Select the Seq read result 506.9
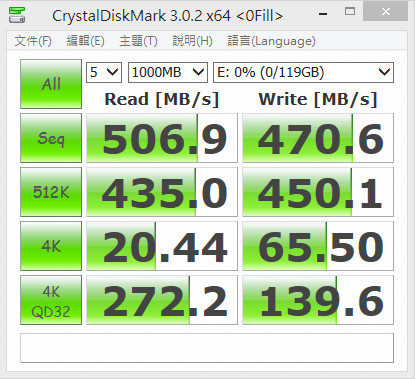415x379 pixels. [x=162, y=138]
